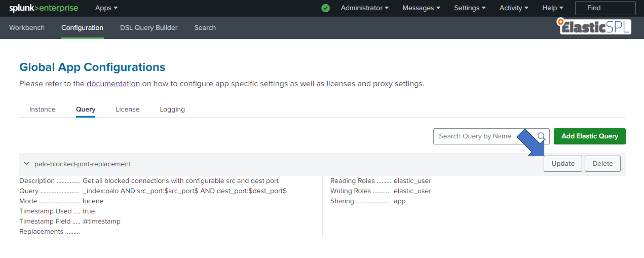Click the Splunk enterprise logo
This screenshot has width=644, height=258.
[43, 8]
